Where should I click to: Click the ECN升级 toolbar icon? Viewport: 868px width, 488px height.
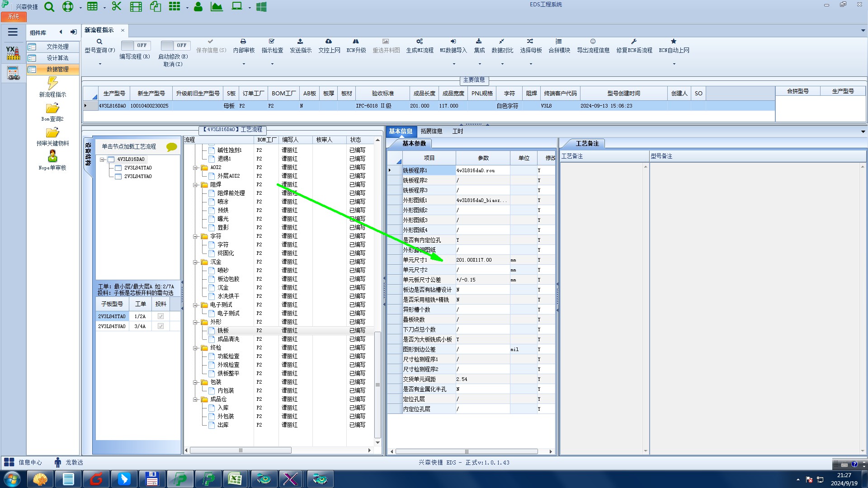356,42
